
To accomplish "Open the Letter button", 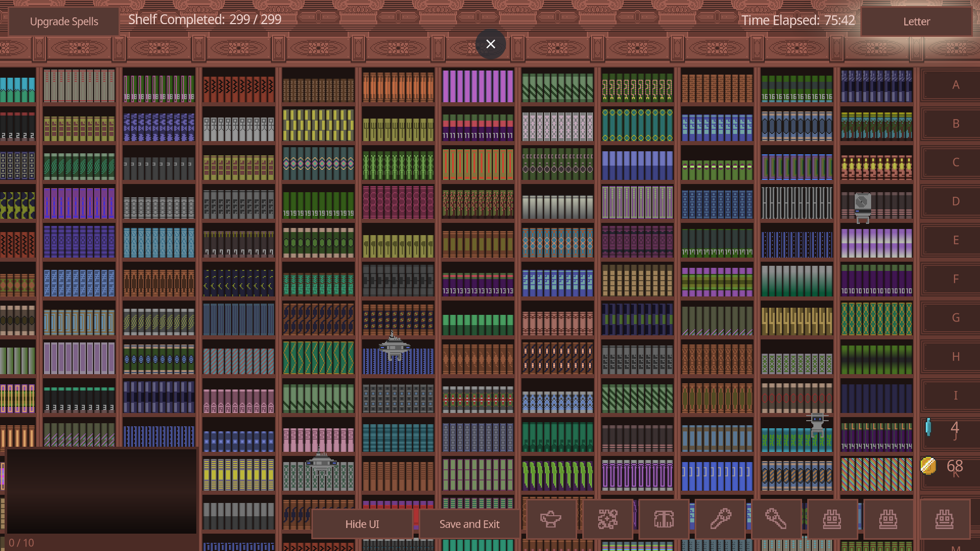I will coord(916,21).
